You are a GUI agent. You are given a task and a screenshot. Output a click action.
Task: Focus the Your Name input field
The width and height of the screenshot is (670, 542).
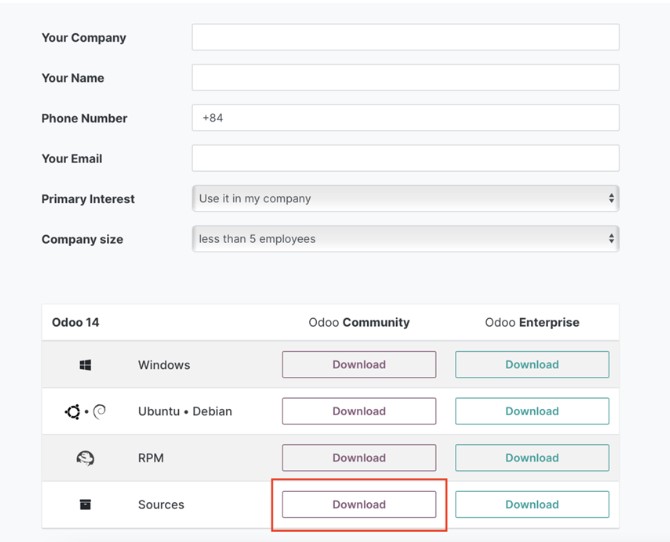406,77
